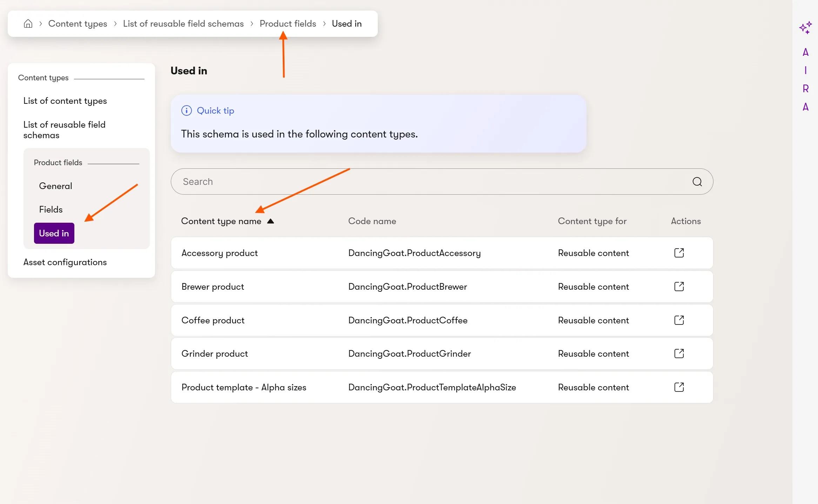Sort by Code name column header

(372, 221)
